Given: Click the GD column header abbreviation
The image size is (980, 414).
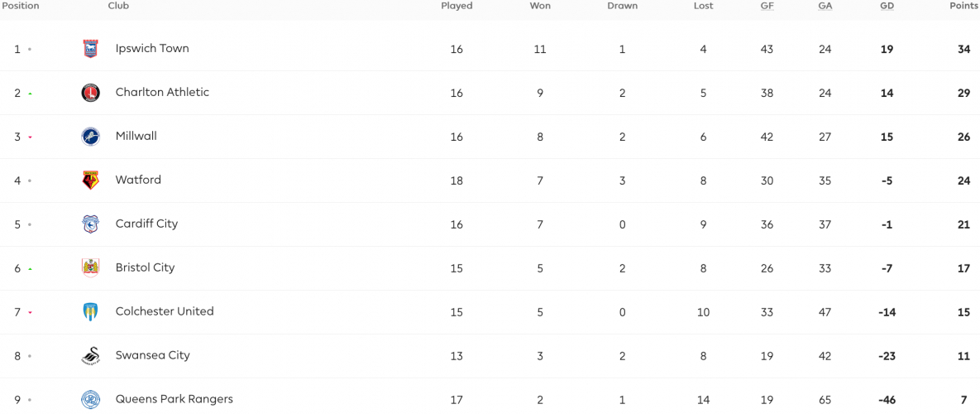Looking at the screenshot, I should (x=887, y=6).
